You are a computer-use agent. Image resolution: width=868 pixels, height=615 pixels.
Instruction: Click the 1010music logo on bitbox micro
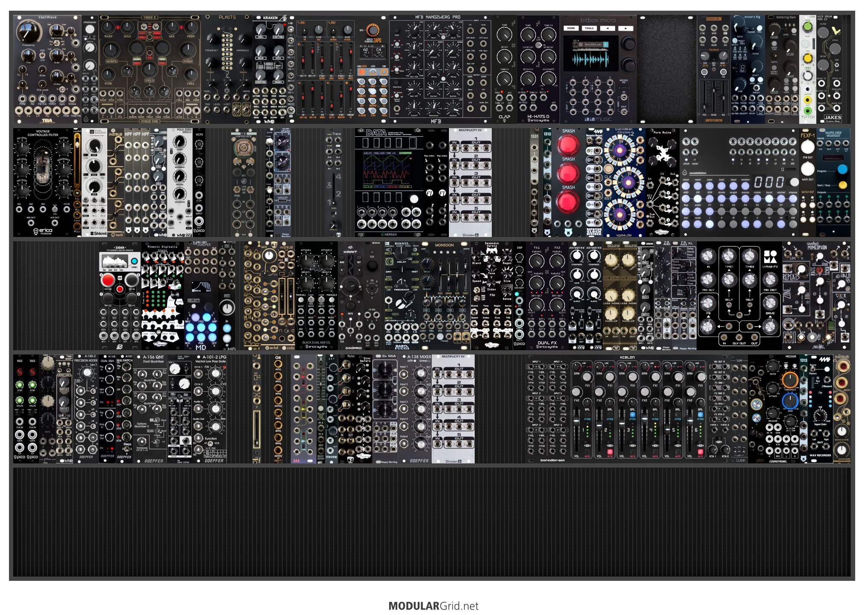point(598,119)
